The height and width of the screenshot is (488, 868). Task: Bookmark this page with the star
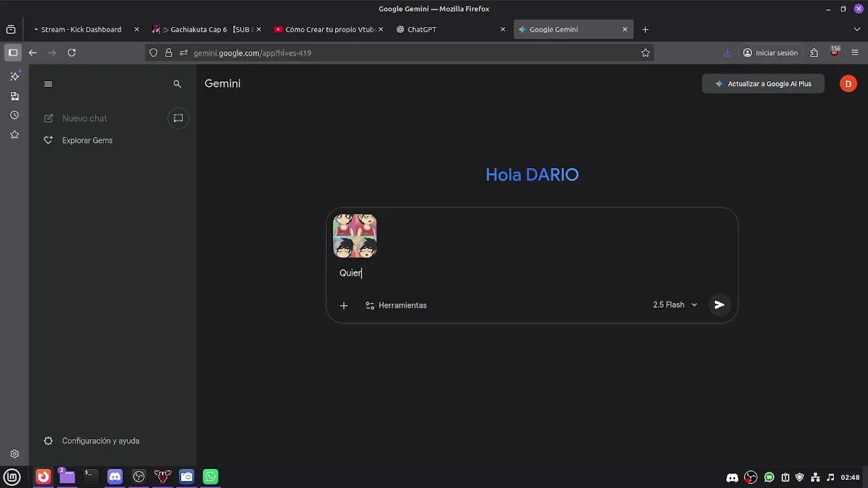pos(646,53)
